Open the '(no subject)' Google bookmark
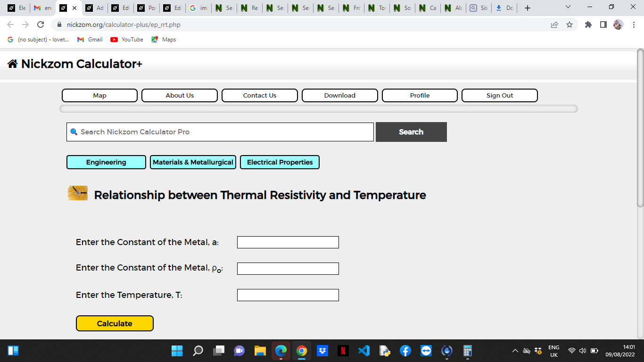The image size is (644, 362). 38,40
